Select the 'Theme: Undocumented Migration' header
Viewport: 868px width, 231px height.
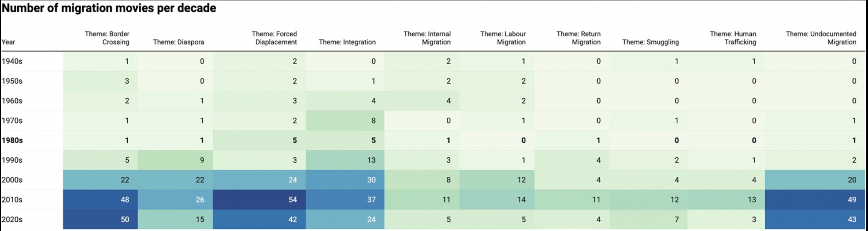(x=821, y=38)
